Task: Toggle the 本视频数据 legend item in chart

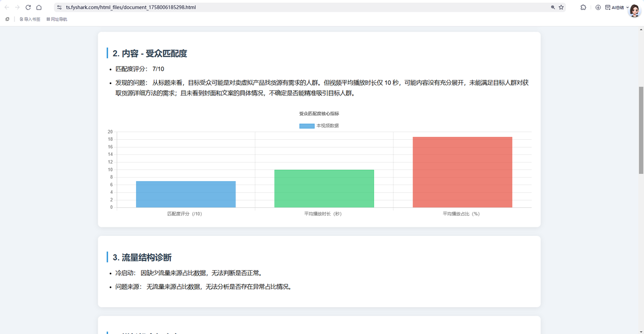Action: (x=319, y=126)
